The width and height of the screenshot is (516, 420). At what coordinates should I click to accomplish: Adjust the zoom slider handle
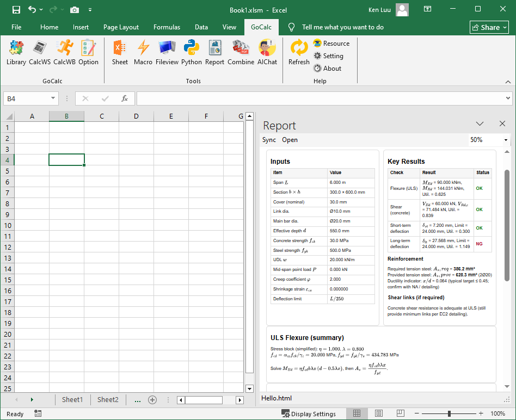pyautogui.click(x=449, y=413)
